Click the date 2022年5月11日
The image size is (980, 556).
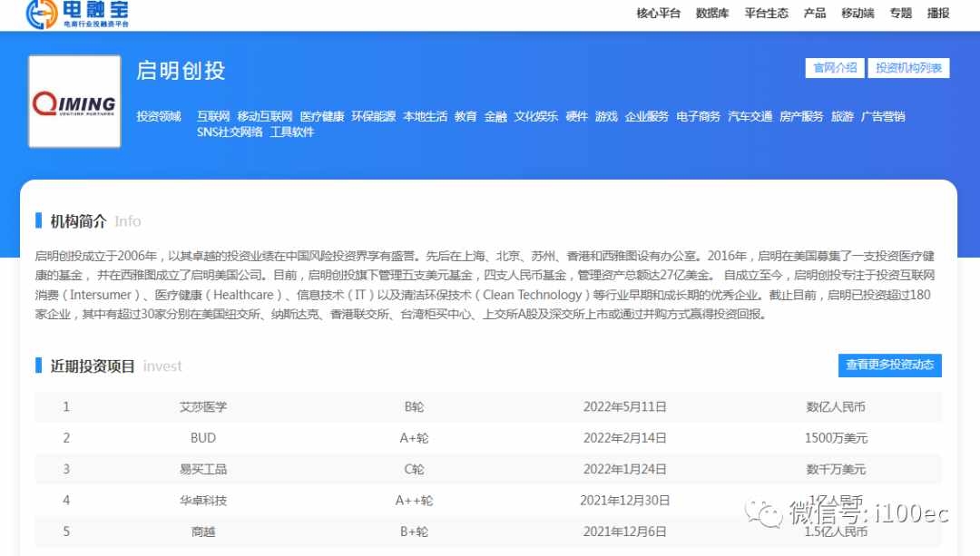(625, 406)
